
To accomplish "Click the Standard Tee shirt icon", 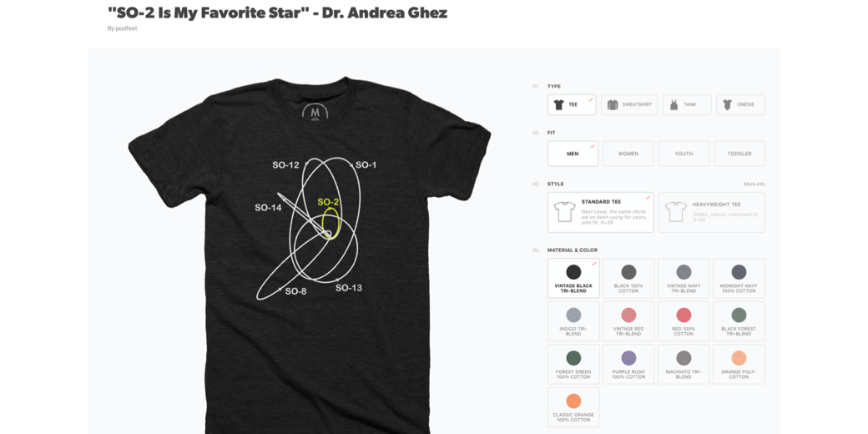I will pyautogui.click(x=565, y=211).
